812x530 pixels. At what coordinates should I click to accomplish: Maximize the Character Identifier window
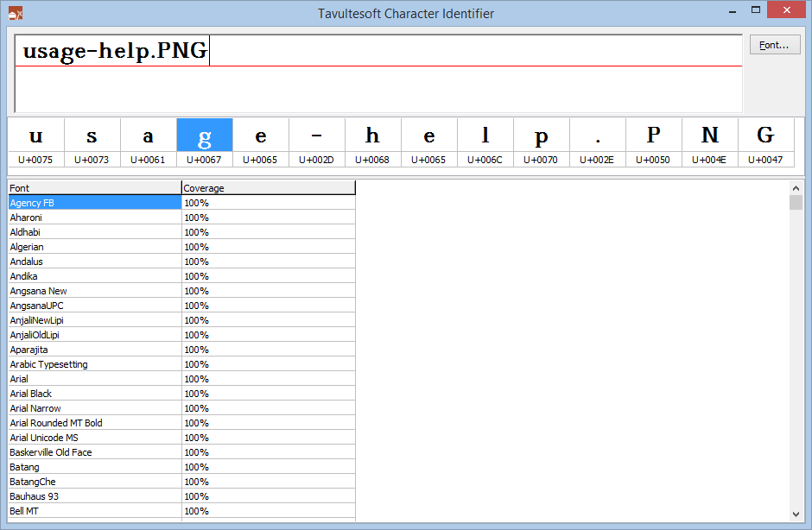756,11
